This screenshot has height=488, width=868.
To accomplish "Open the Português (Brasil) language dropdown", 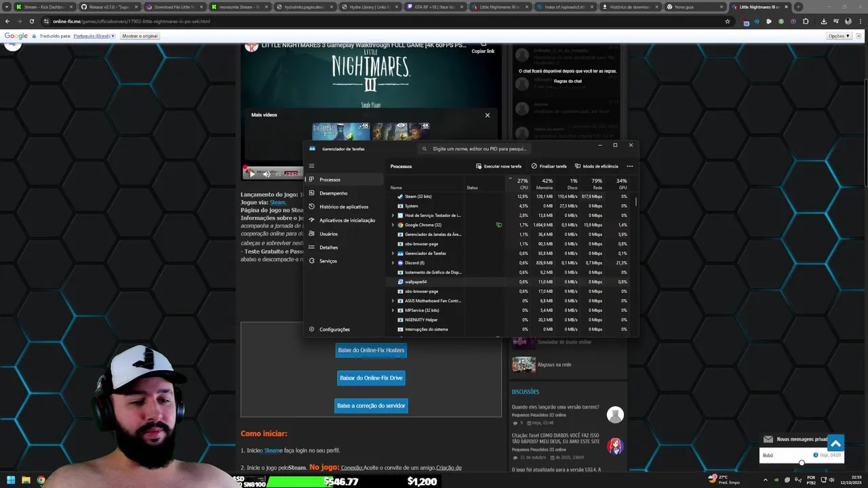I will coord(95,36).
